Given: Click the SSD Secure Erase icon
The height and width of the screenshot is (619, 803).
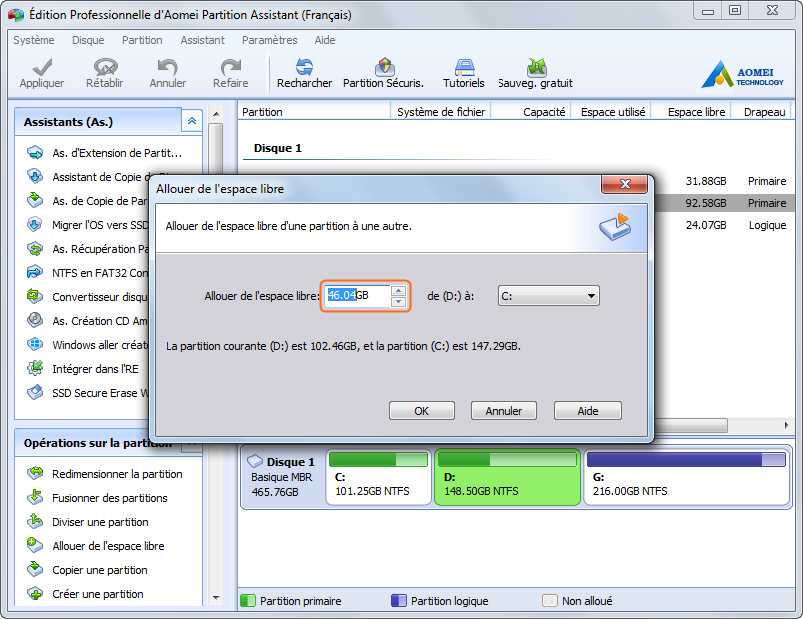Looking at the screenshot, I should (35, 393).
